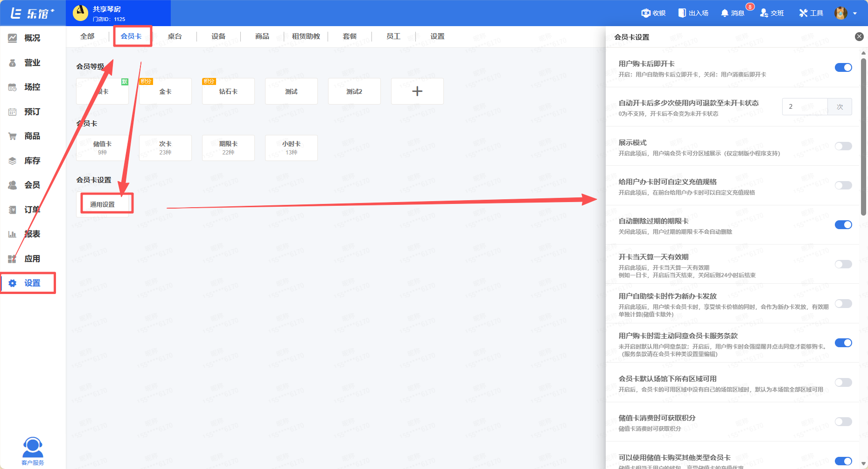
Task: Switch to the 桌台 tab
Action: [175, 36]
